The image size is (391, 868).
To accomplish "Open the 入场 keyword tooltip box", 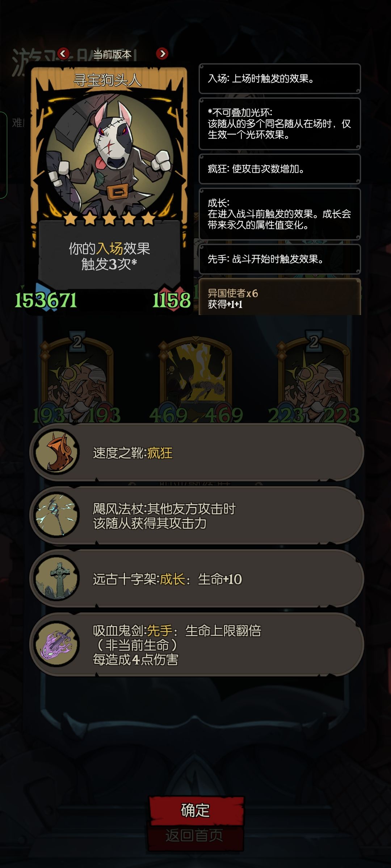I will pyautogui.click(x=280, y=79).
